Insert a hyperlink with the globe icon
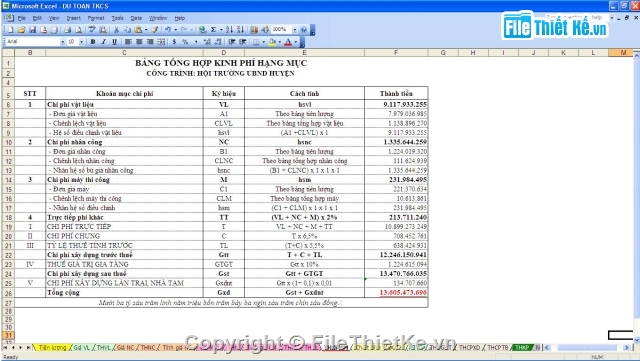Image resolution: width=640 pixels, height=361 pixels. 202,30
